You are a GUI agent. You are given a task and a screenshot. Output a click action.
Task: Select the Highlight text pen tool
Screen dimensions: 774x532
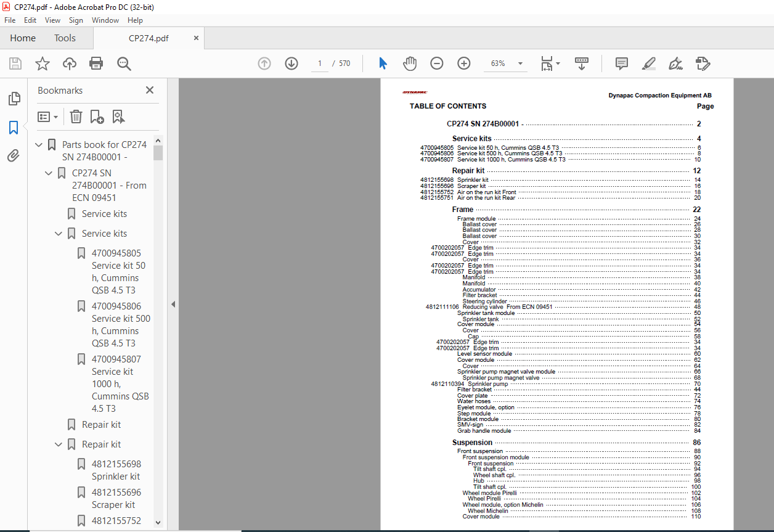click(648, 63)
